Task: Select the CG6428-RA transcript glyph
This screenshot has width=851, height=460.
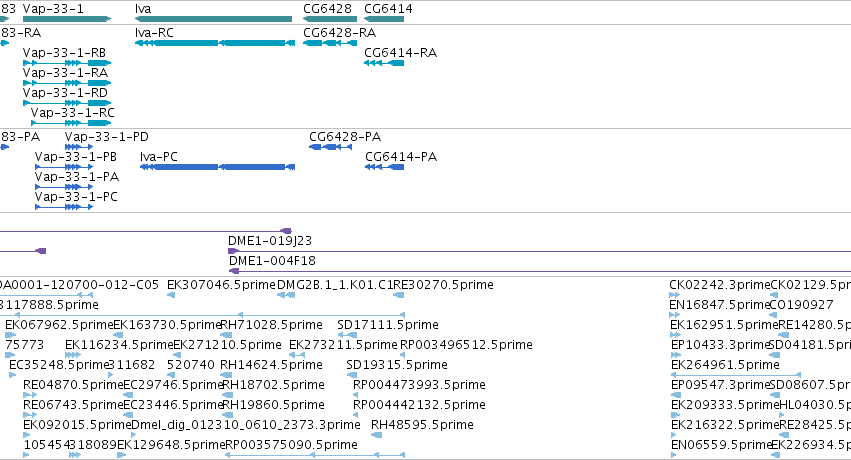Action: [330, 43]
